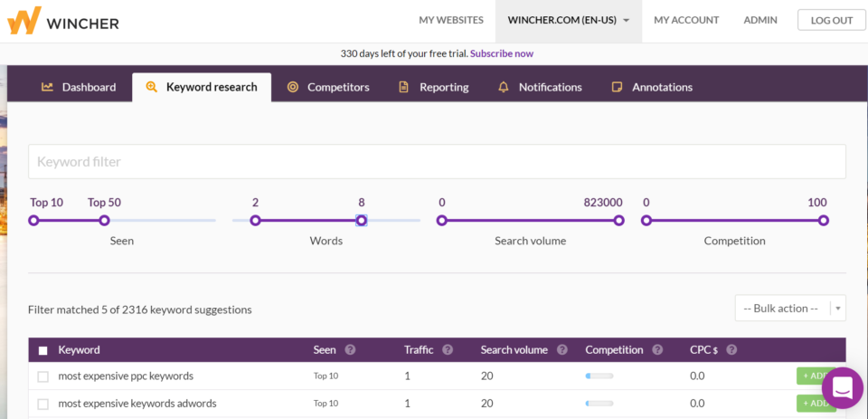Click the 100 handle on Competition slider

pyautogui.click(x=824, y=221)
